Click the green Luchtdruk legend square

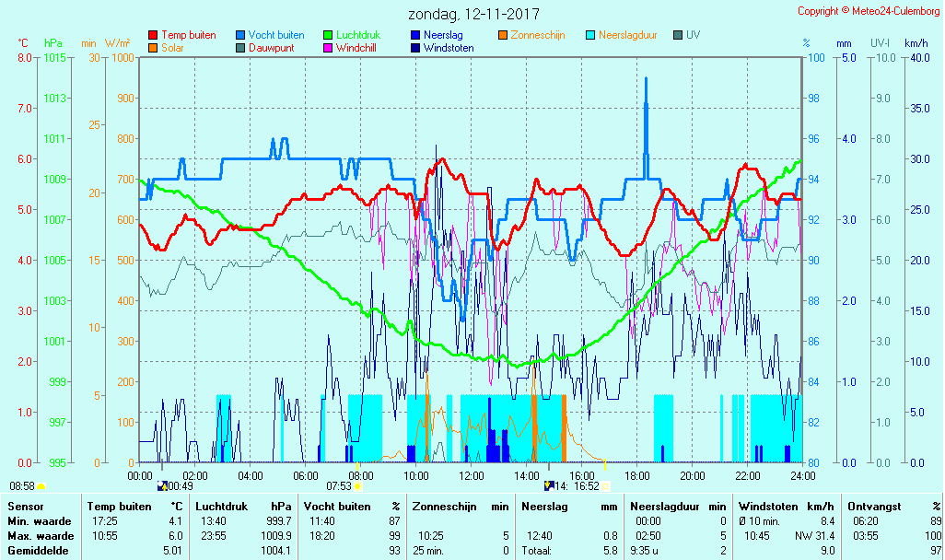(327, 36)
